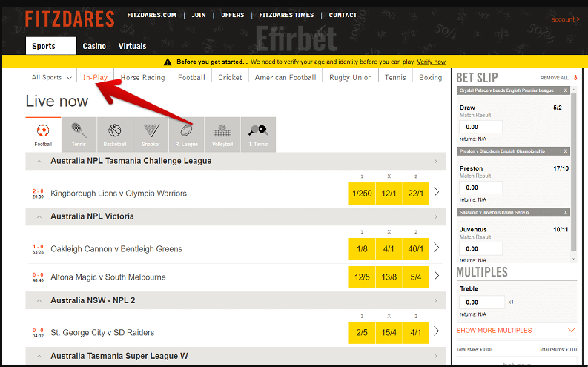Click Remove All in the bet slip
The image size is (588, 367).
coord(554,78)
